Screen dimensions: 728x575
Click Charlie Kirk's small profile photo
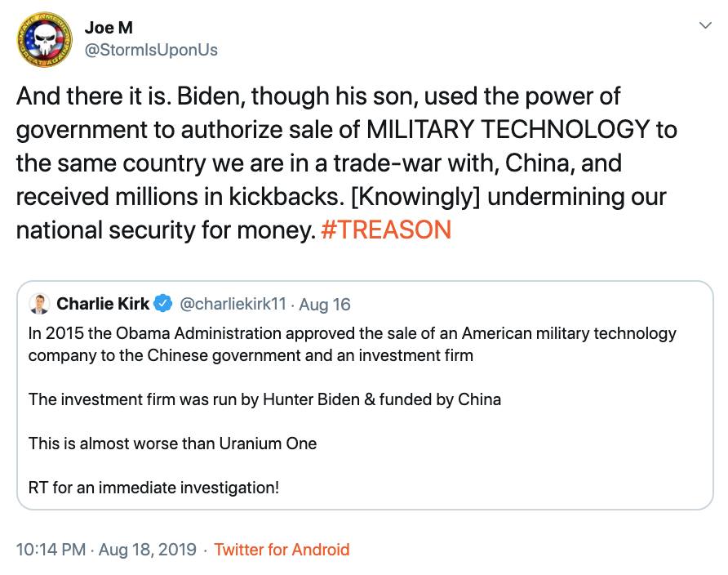click(x=39, y=305)
